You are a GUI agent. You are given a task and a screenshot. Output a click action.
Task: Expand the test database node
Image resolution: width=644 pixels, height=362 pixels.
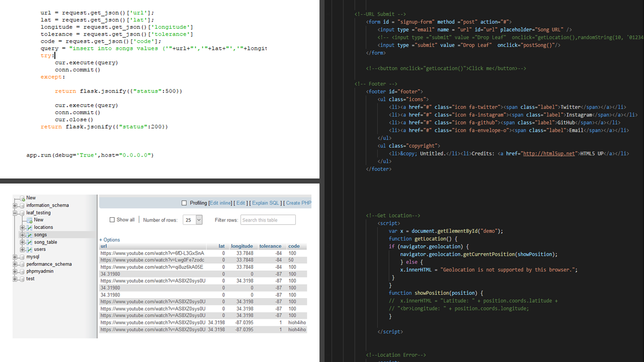click(x=15, y=279)
